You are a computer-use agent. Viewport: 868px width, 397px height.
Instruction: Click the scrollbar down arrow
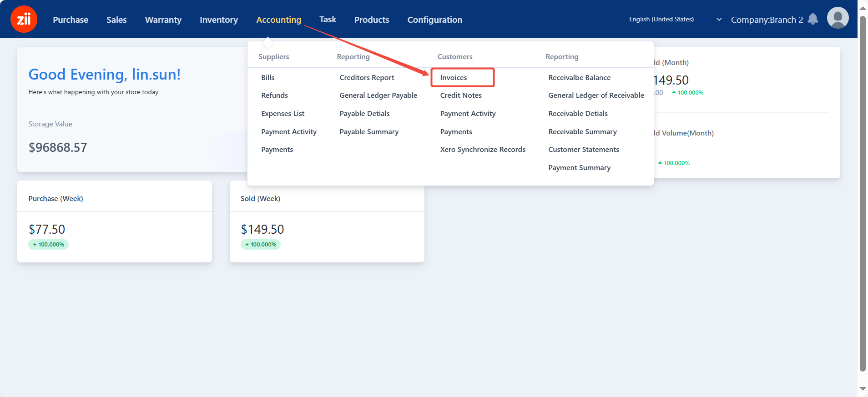(x=863, y=389)
